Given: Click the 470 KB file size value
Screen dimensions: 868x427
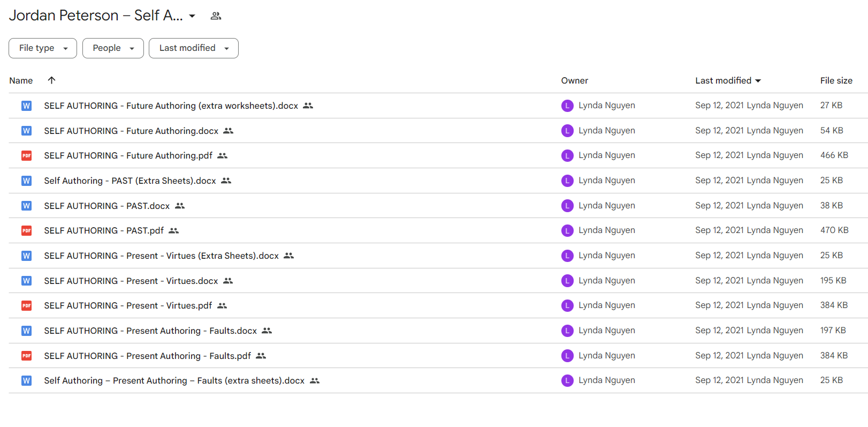Looking at the screenshot, I should click(834, 230).
